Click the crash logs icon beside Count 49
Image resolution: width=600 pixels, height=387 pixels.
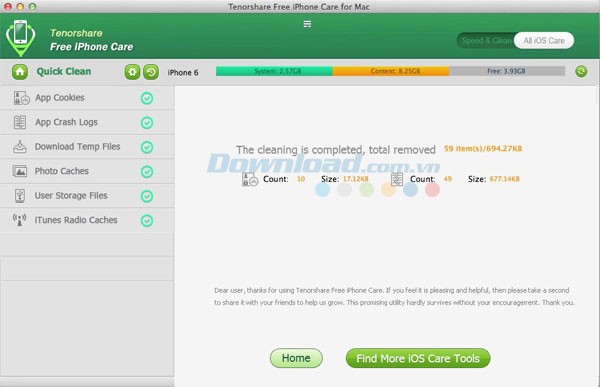coord(397,179)
